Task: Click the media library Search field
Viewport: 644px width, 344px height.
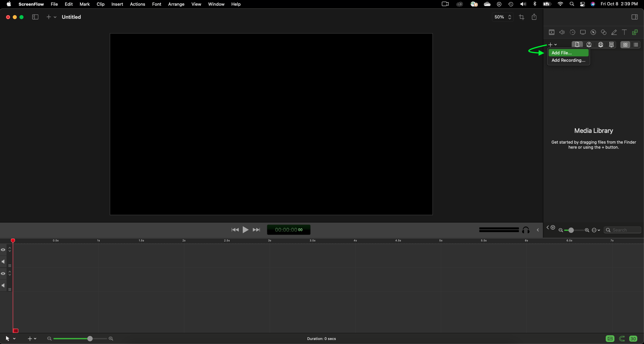Action: coord(623,230)
